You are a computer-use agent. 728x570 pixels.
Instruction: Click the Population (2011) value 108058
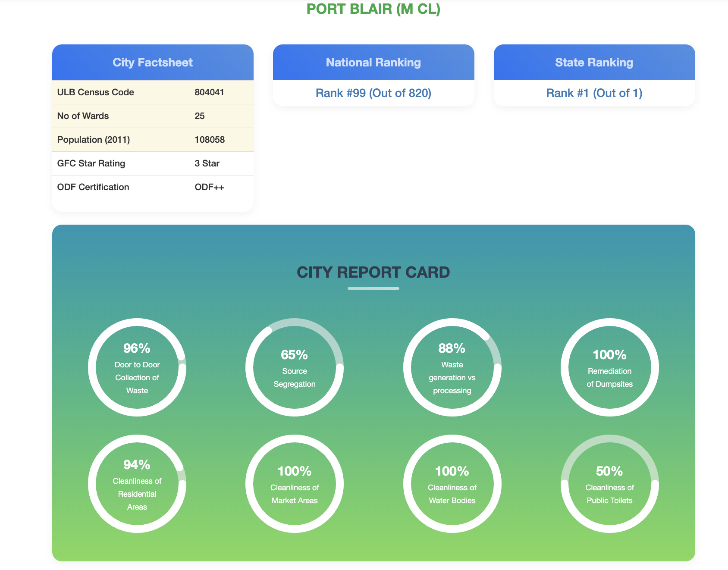coord(210,140)
